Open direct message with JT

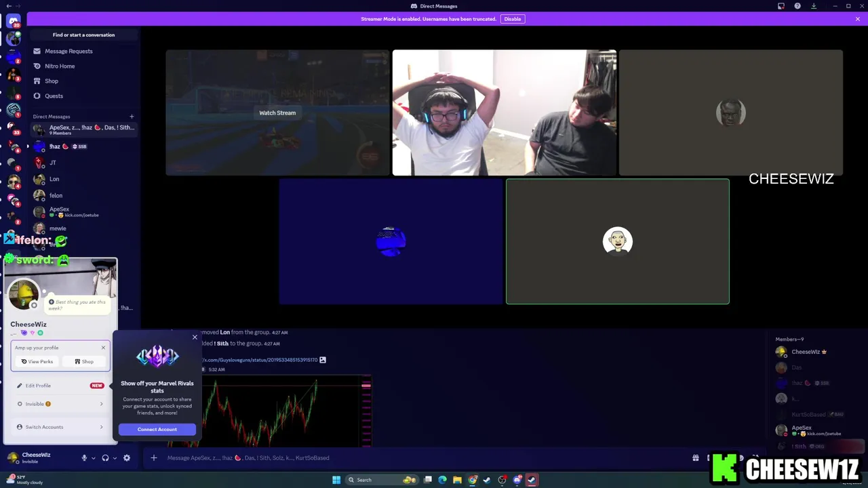coord(84,163)
